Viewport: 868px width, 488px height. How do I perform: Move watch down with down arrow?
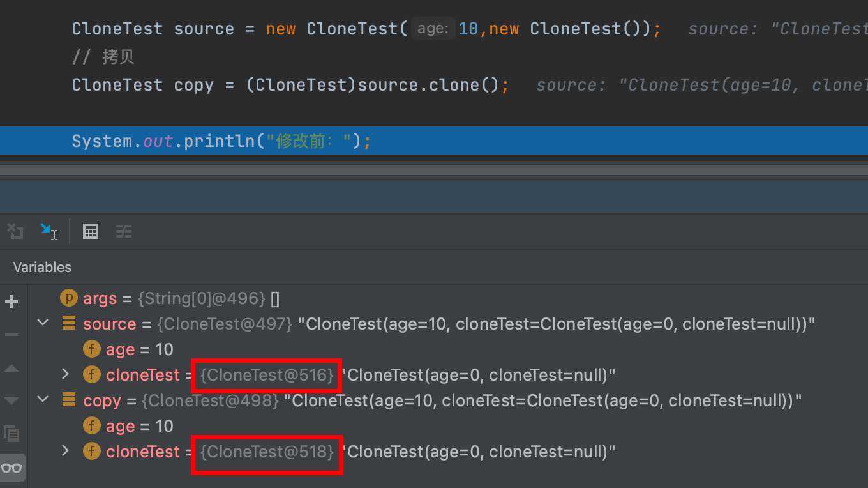(11, 401)
